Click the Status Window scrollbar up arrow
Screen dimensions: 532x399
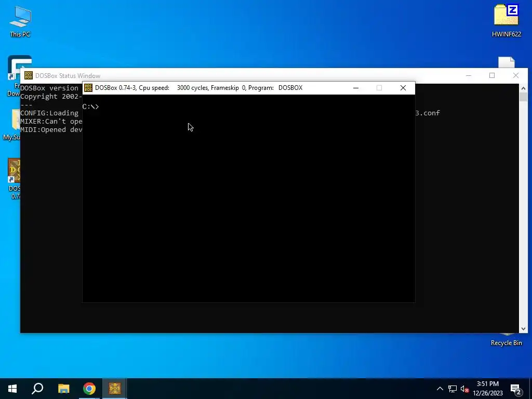tap(523, 88)
